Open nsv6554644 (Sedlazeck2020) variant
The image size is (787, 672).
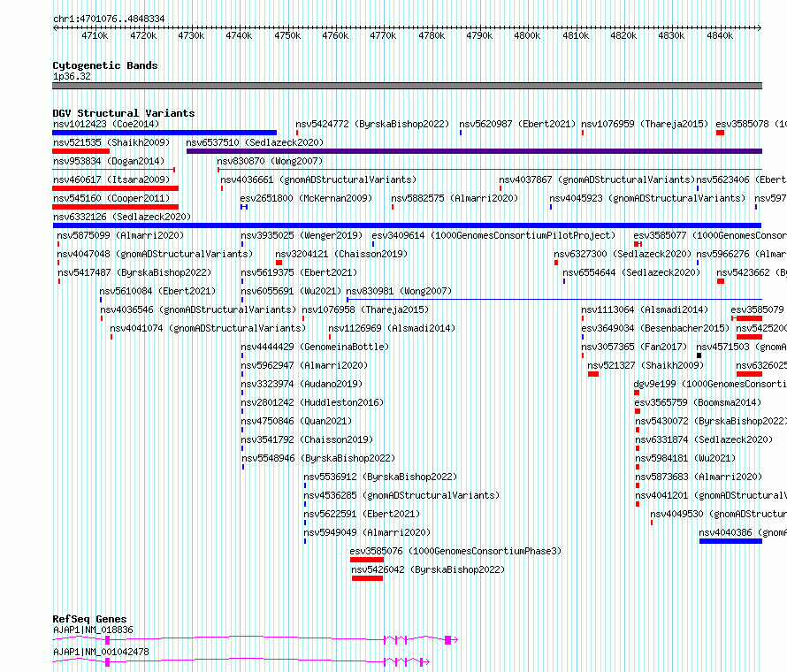tap(631, 272)
